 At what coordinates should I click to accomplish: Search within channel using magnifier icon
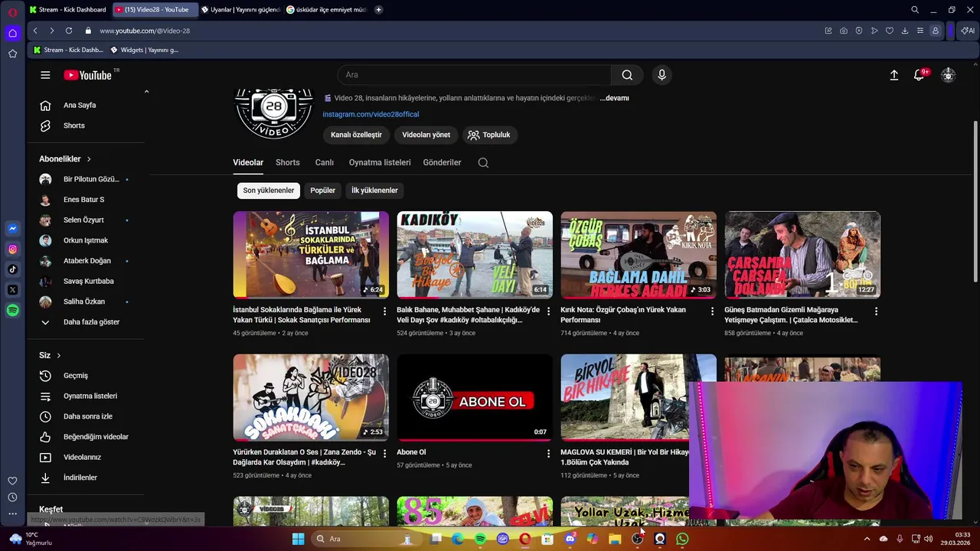tap(483, 162)
